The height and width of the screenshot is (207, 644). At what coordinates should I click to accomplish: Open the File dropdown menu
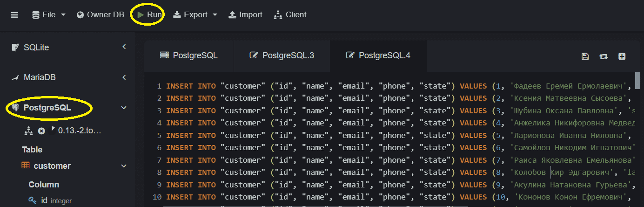coord(49,15)
